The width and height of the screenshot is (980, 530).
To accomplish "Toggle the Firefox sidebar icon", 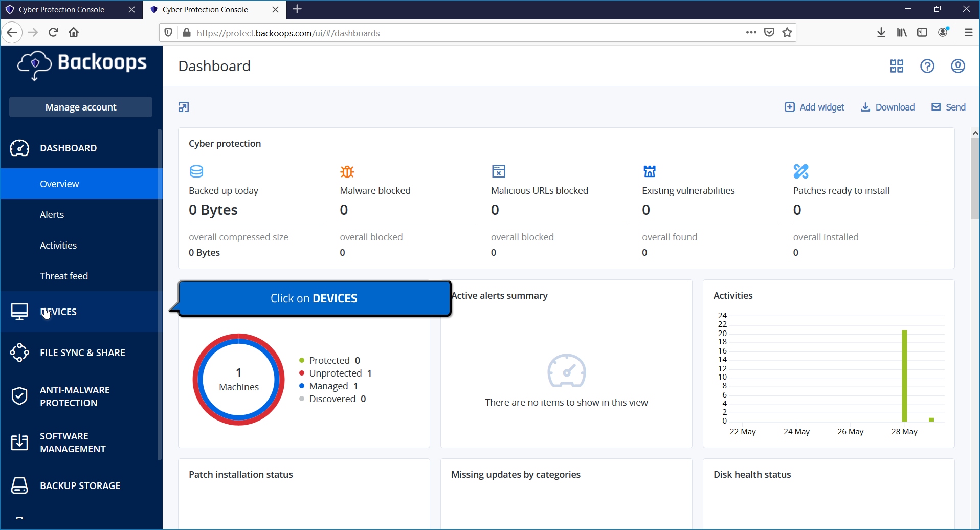I will click(922, 33).
